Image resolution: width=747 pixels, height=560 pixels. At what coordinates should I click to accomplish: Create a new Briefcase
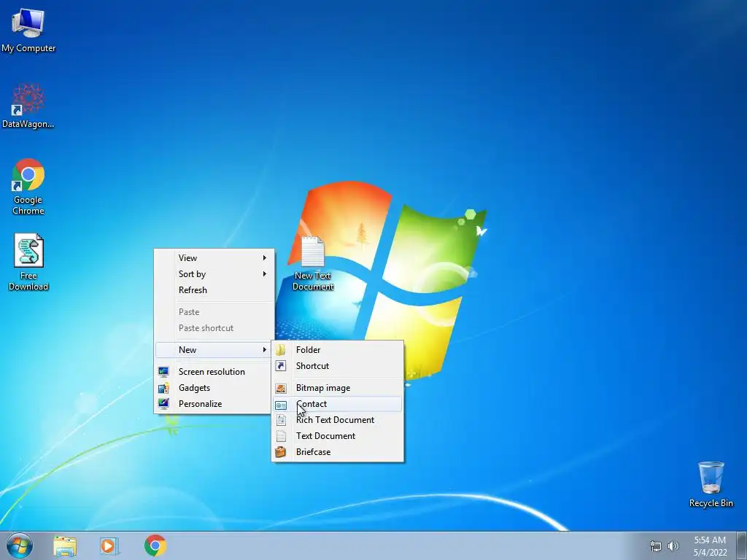(x=338, y=452)
